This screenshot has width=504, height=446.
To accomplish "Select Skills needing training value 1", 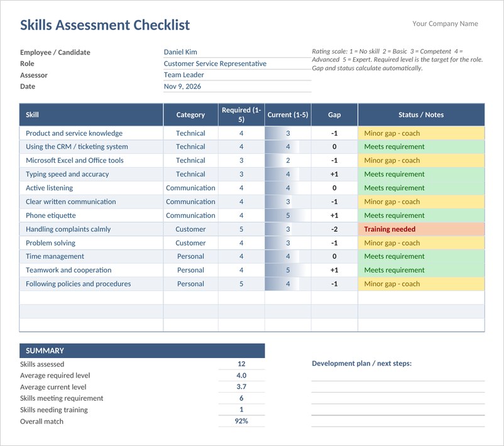I will click(241, 410).
